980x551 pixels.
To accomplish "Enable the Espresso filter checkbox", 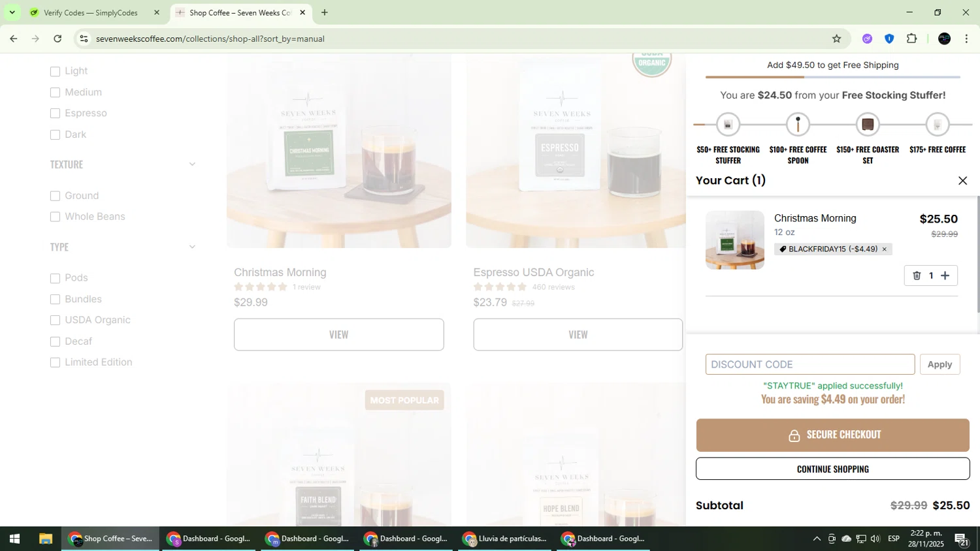I will pos(55,114).
